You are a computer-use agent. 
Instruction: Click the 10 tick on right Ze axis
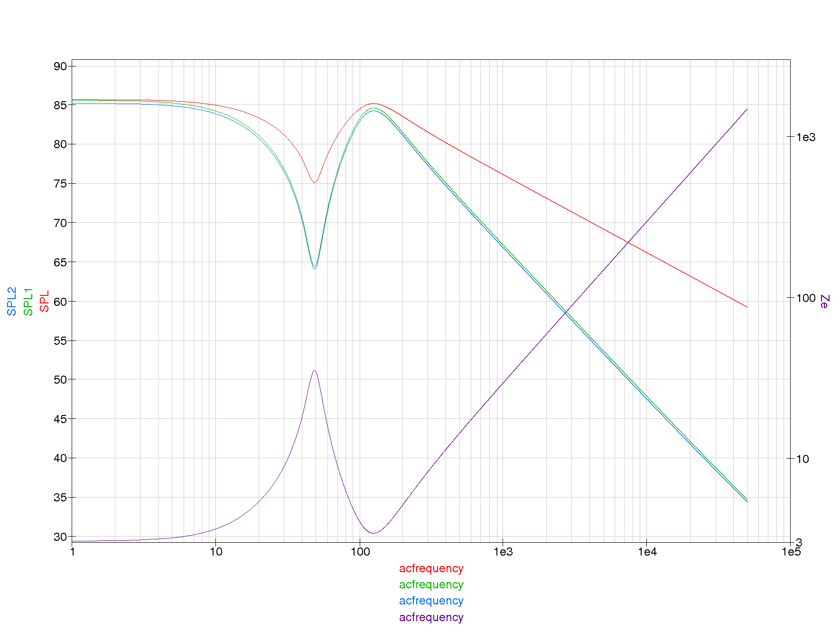tap(803, 459)
